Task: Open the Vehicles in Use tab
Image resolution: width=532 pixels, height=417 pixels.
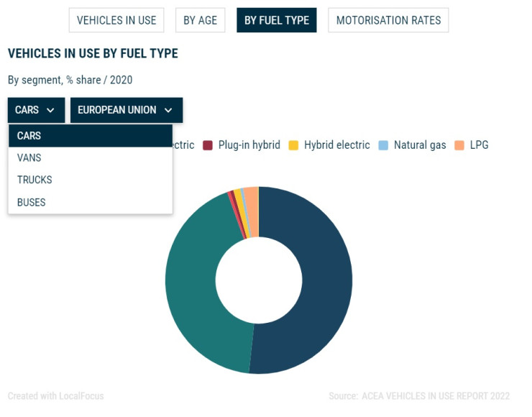Action: [x=116, y=20]
